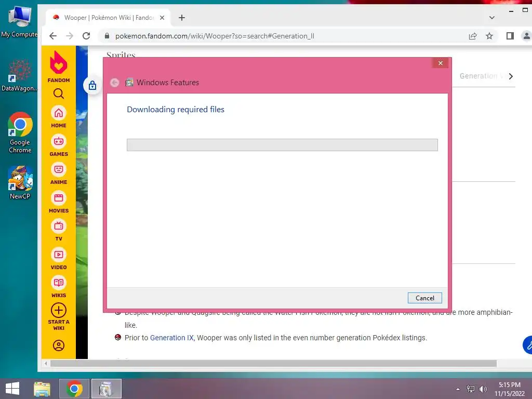The image size is (532, 399).
Task: Click the blue lock icon on page
Action: point(92,85)
